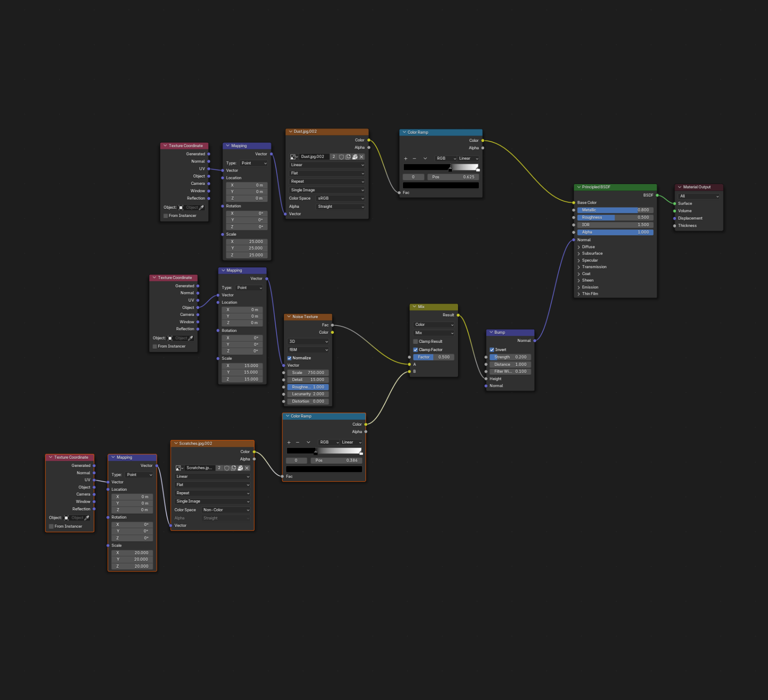Enable From Instancer on selected Texture Coordinate node
This screenshot has width=768, height=700.
(x=51, y=526)
